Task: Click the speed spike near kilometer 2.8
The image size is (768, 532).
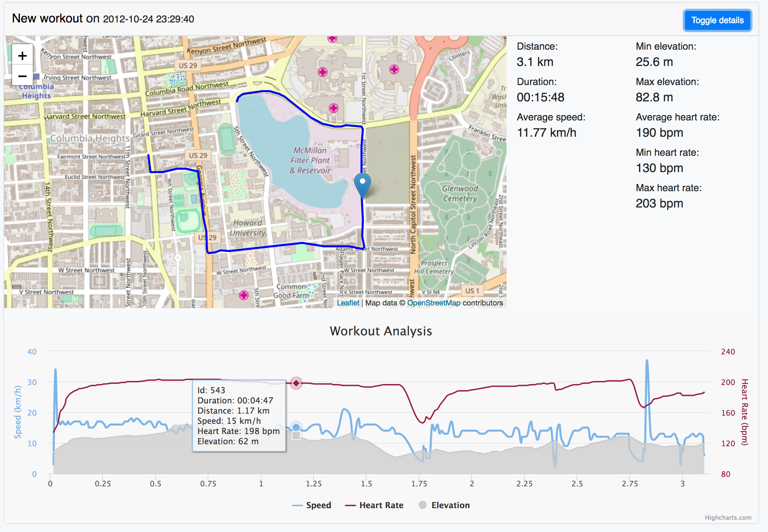Action: coord(646,361)
